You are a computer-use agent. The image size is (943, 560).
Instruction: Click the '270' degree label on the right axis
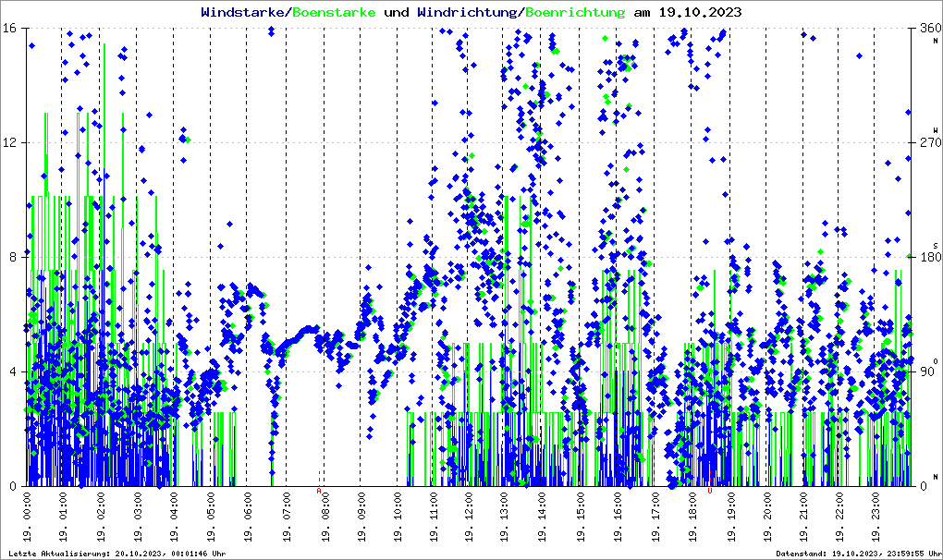point(929,142)
